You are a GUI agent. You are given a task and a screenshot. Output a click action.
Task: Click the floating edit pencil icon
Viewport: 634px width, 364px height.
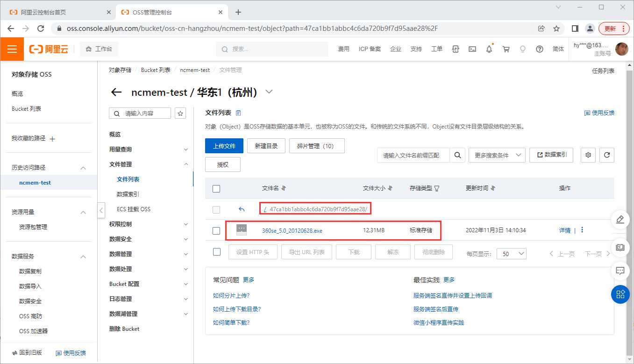pyautogui.click(x=620, y=219)
